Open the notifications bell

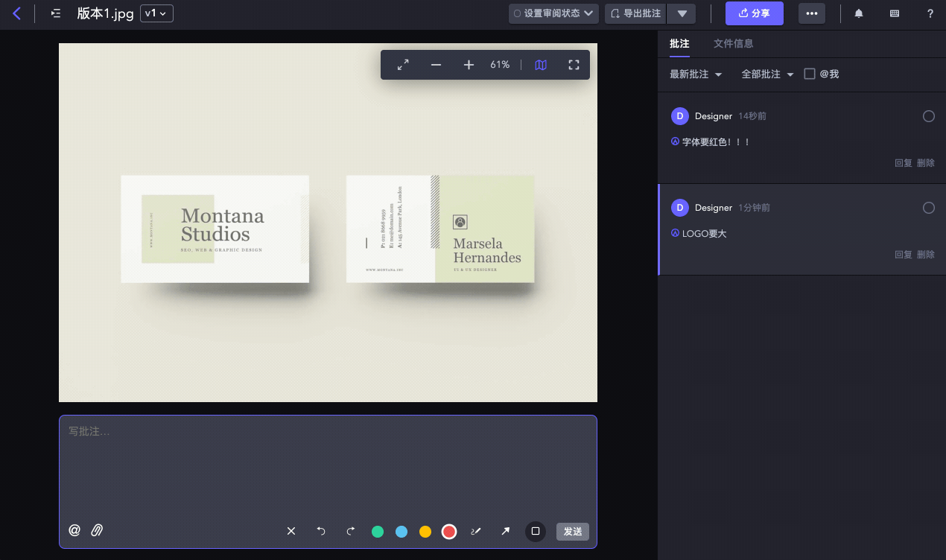pyautogui.click(x=859, y=13)
